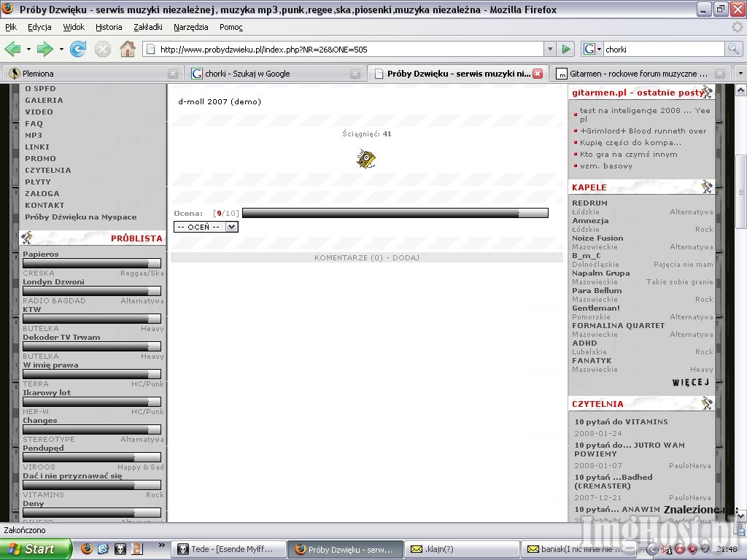Switch to the chorki - Szukaj w Google tab
This screenshot has width=747, height=560.
click(x=275, y=74)
